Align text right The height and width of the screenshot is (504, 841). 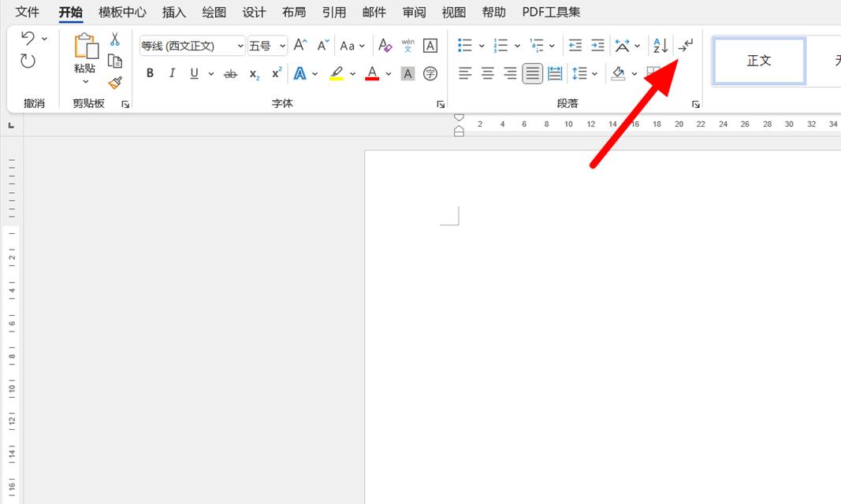point(510,73)
